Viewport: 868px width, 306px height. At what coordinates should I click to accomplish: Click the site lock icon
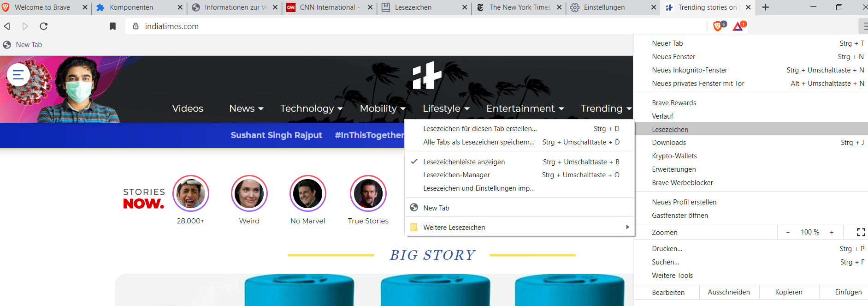pos(136,26)
